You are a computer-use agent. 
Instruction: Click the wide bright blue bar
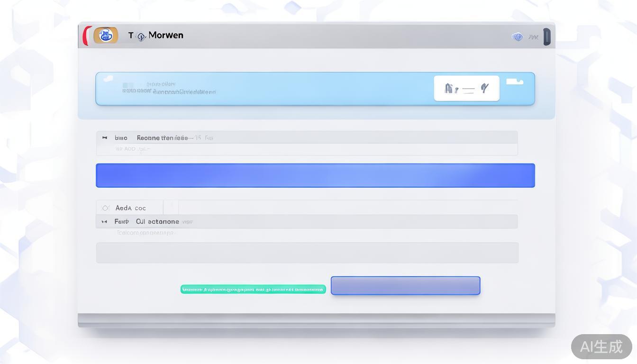coord(315,175)
